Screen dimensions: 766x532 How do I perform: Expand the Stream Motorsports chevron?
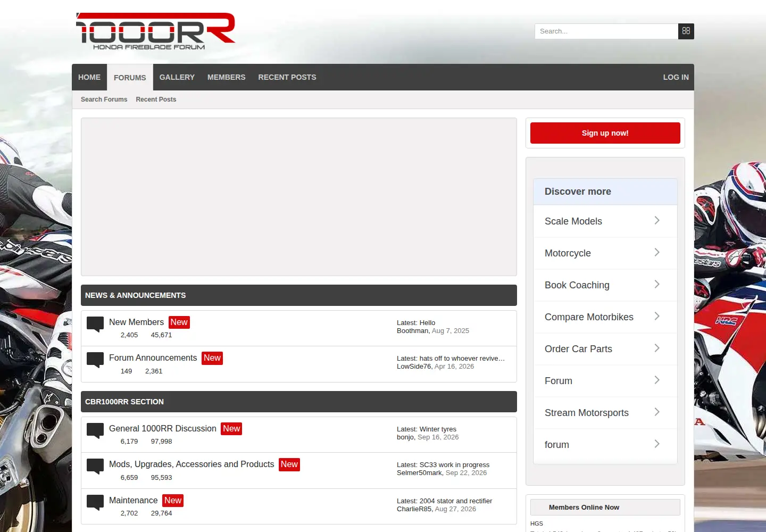pyautogui.click(x=657, y=412)
